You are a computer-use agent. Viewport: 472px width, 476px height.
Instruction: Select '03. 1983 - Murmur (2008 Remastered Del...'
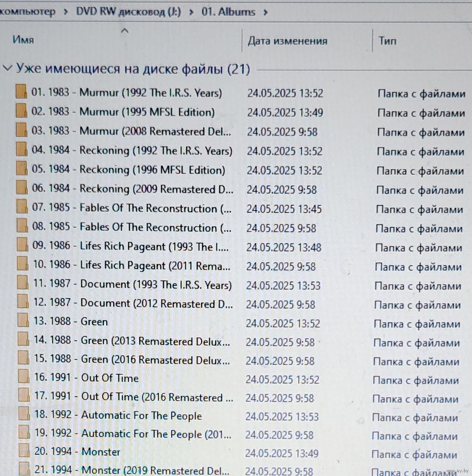coord(131,131)
